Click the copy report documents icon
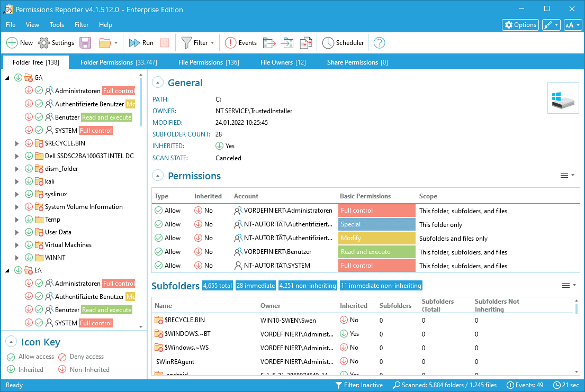Viewport: 585px width, 392px height. pos(306,43)
